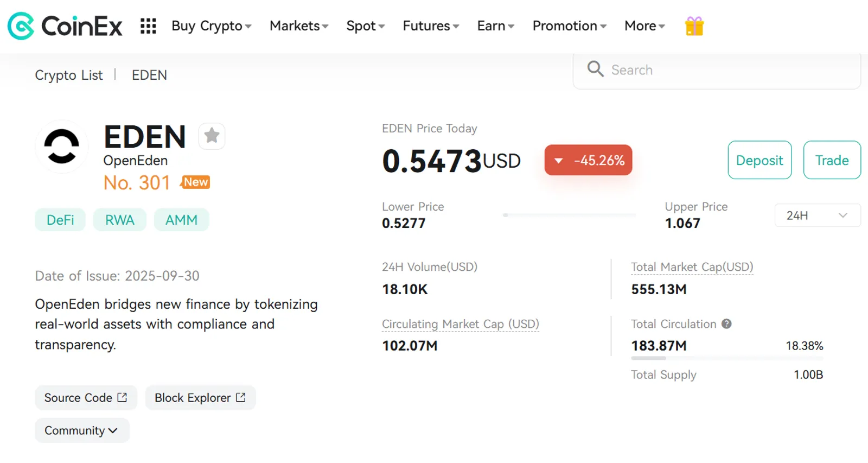Click the Upper Price value 1.067
This screenshot has width=868, height=463.
(682, 223)
